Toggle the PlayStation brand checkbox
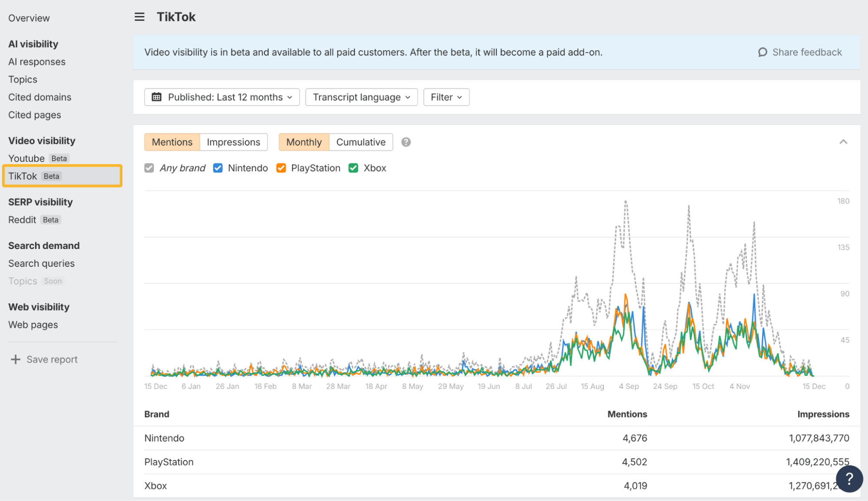The width and height of the screenshot is (868, 501). [x=281, y=168]
